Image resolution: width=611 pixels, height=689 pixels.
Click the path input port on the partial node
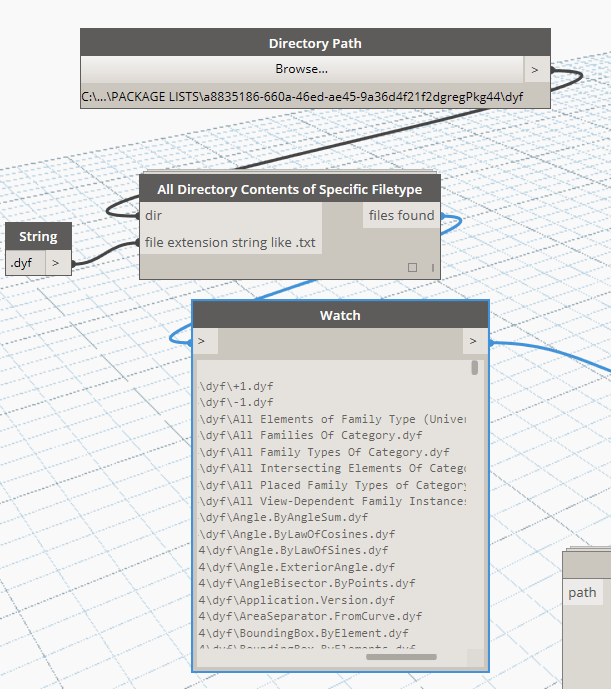pos(582,592)
